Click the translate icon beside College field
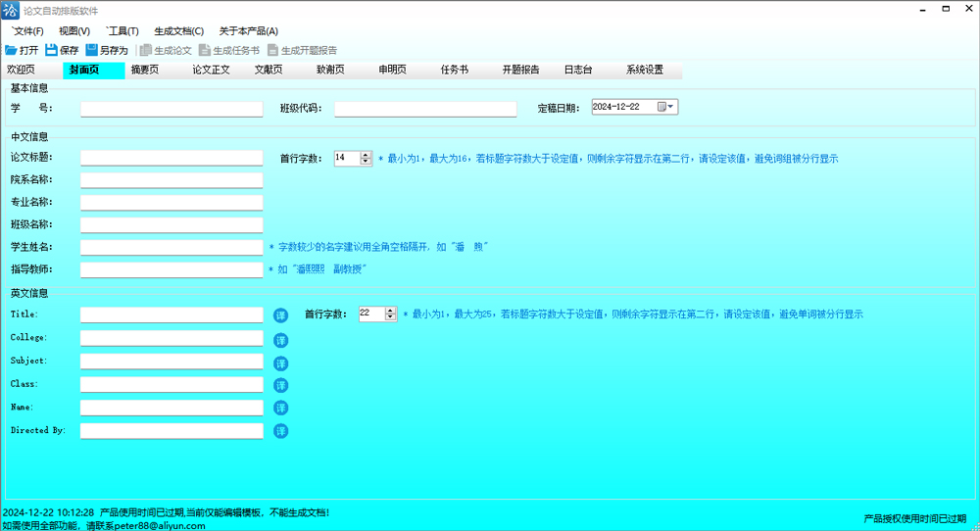 pyautogui.click(x=280, y=340)
